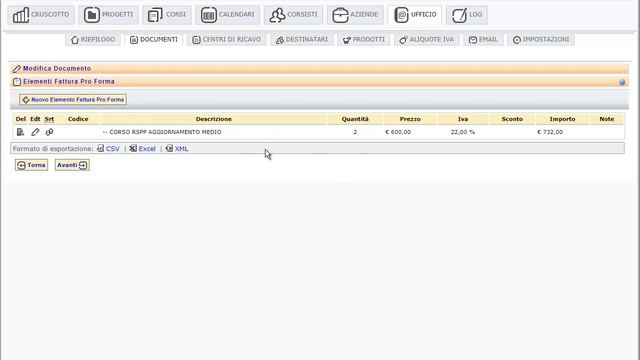
Task: Select the Documenti sub-tab
Action: (x=154, y=40)
